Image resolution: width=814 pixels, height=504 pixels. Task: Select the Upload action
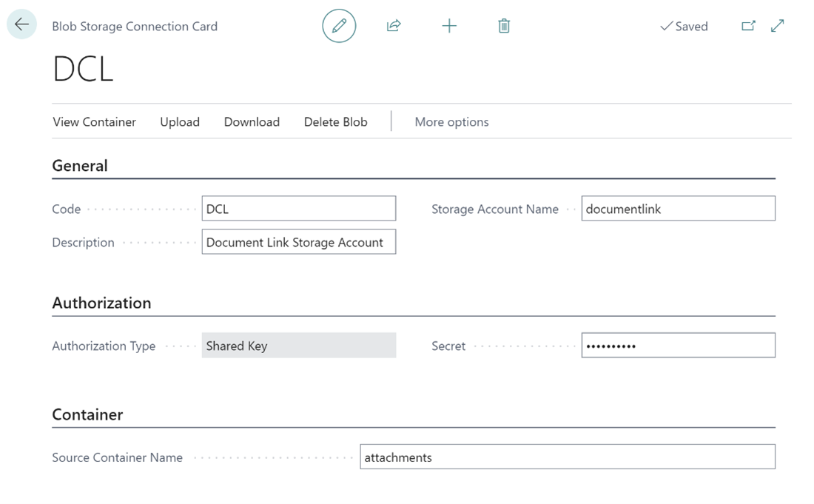(180, 122)
